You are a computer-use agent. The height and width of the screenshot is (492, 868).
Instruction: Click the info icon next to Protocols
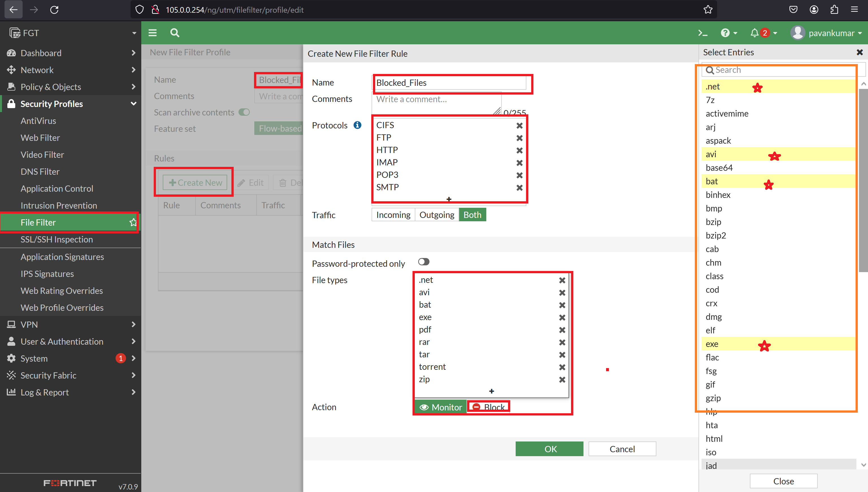357,125
